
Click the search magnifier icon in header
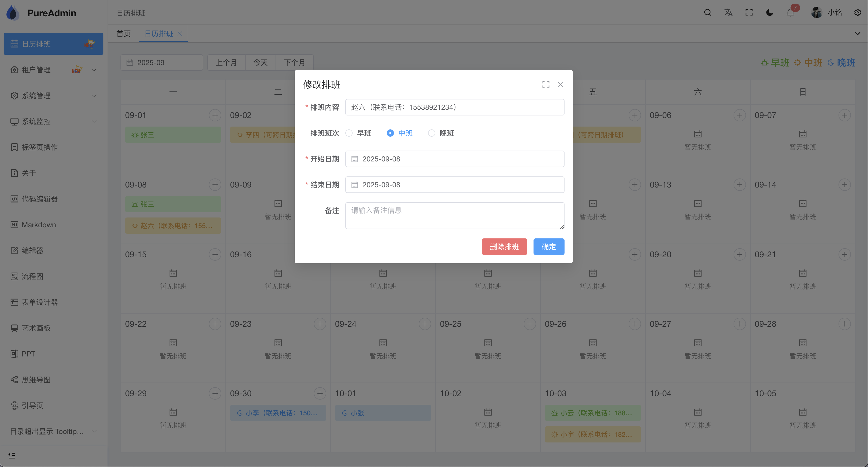tap(707, 13)
